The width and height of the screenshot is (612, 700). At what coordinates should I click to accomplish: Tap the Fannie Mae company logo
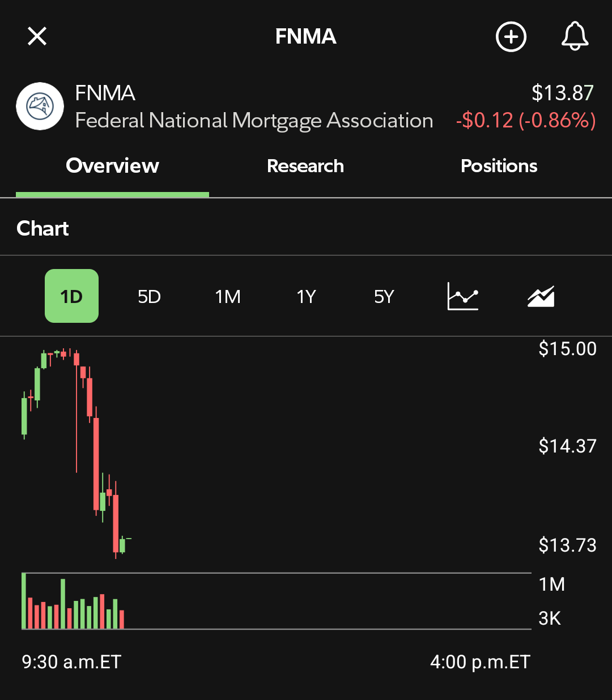(40, 106)
